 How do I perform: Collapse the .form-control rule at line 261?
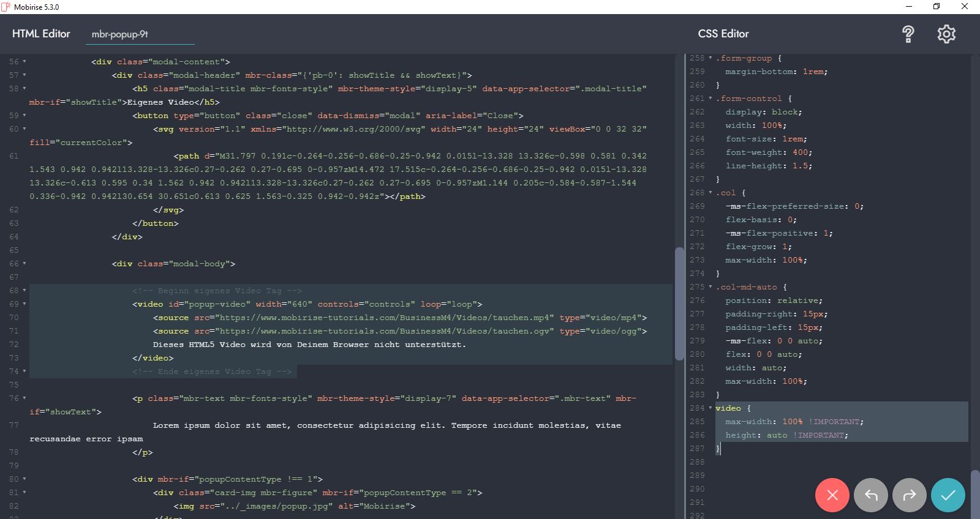tap(710, 99)
